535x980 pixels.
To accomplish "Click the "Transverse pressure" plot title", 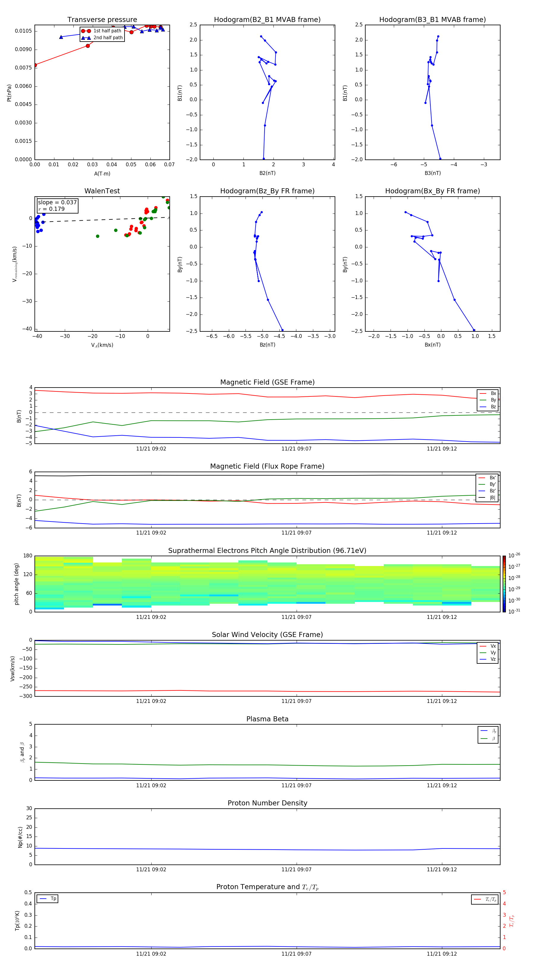I will (102, 19).
